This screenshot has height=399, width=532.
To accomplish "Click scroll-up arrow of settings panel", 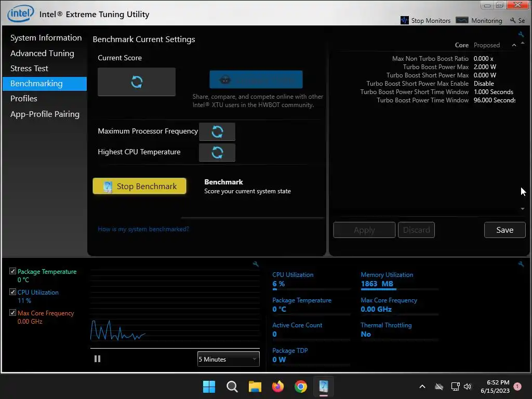I will pos(523,43).
